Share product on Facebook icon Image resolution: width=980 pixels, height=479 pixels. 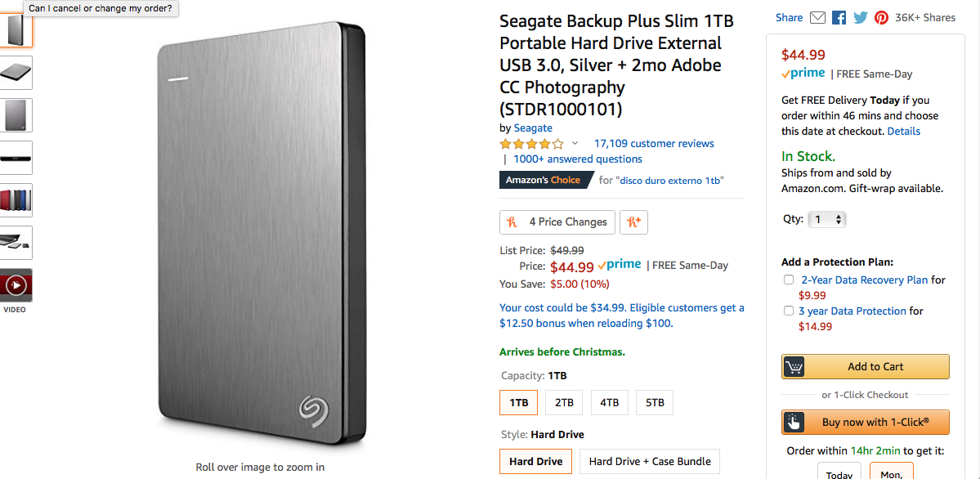[839, 17]
